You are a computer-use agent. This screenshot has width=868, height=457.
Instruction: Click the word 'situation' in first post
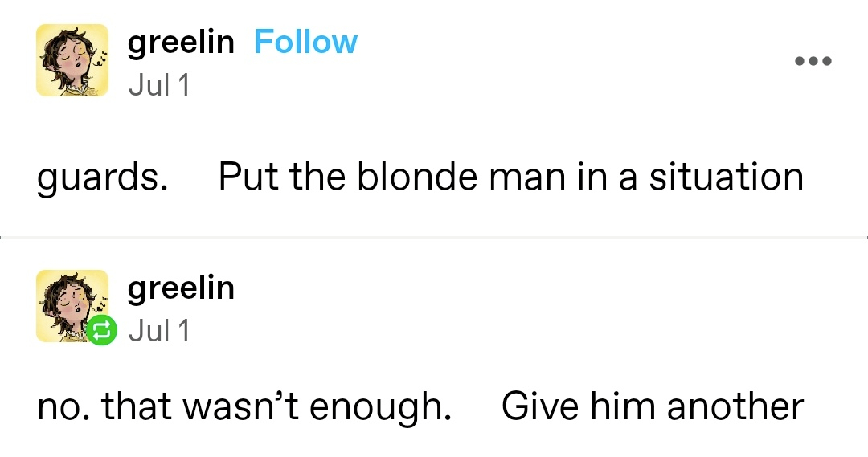[726, 177]
